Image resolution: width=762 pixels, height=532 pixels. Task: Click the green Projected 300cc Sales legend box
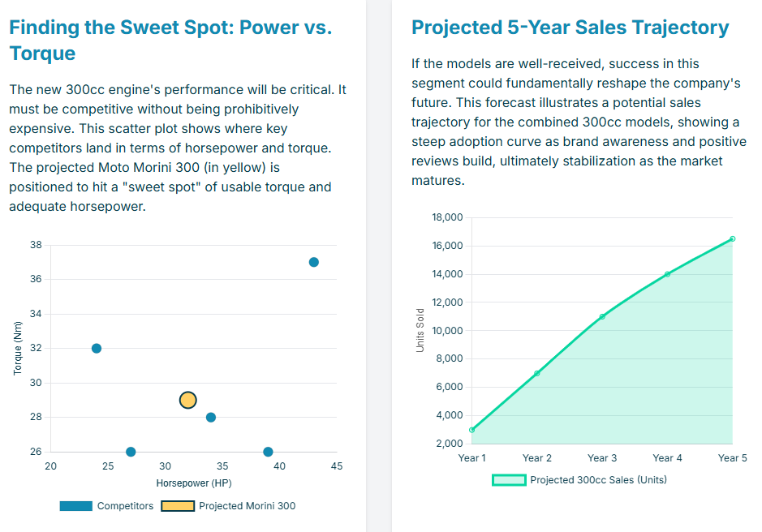click(x=509, y=480)
